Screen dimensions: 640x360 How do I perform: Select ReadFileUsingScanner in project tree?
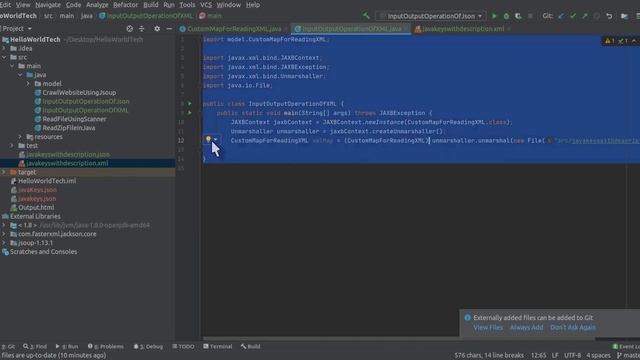pos(74,119)
